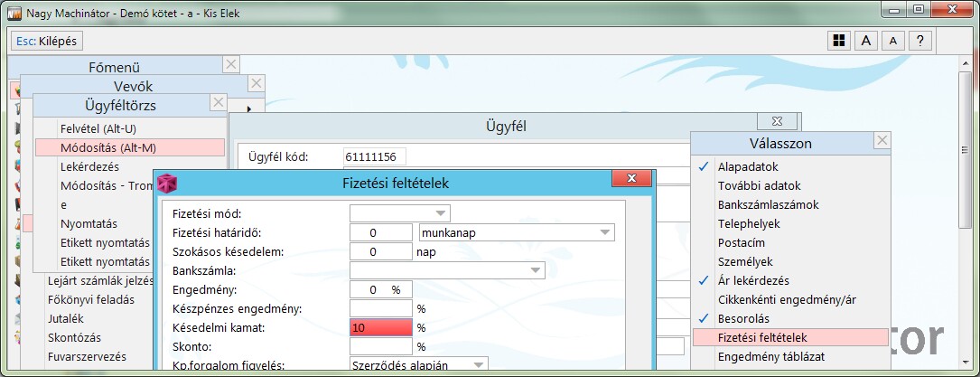Close the Válasszon panel
The width and height of the screenshot is (980, 377).
[x=882, y=141]
